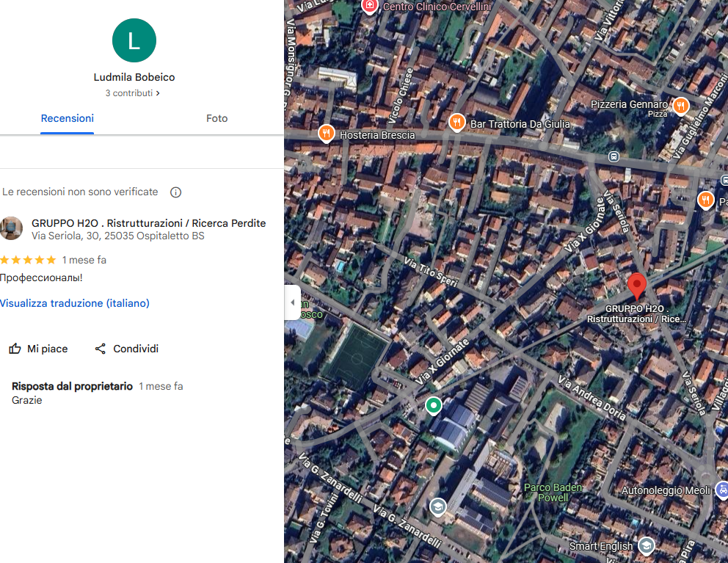Viewport: 728px width, 563px height.
Task: Click the Ludmila Bobeico reviewer name
Action: (x=134, y=77)
